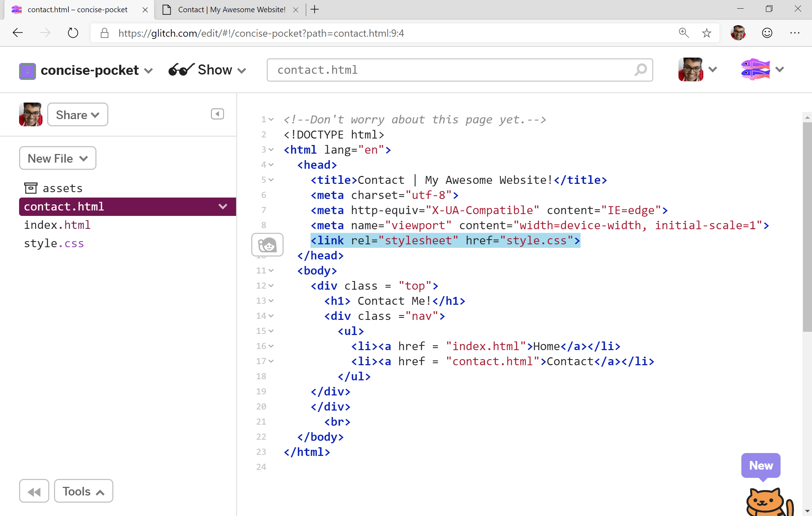Click the user face icon in the gutter
This screenshot has width=812, height=516.
[x=267, y=245]
